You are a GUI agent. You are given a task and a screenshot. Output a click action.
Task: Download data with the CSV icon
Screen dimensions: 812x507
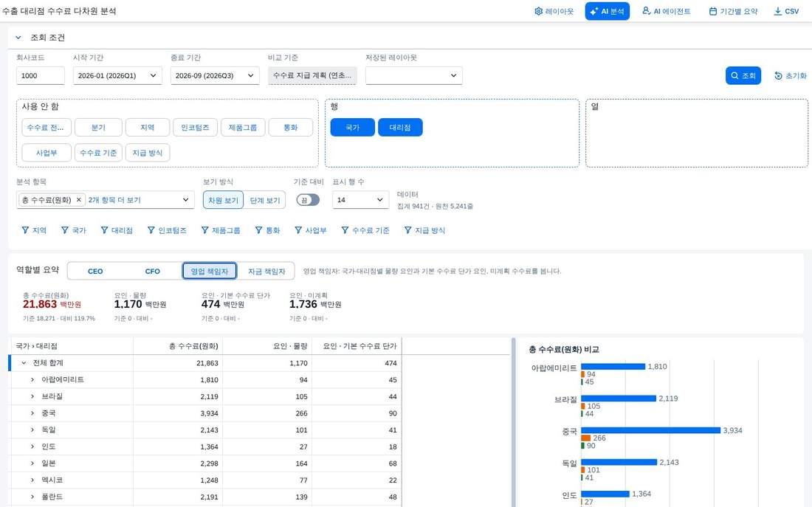pos(777,11)
